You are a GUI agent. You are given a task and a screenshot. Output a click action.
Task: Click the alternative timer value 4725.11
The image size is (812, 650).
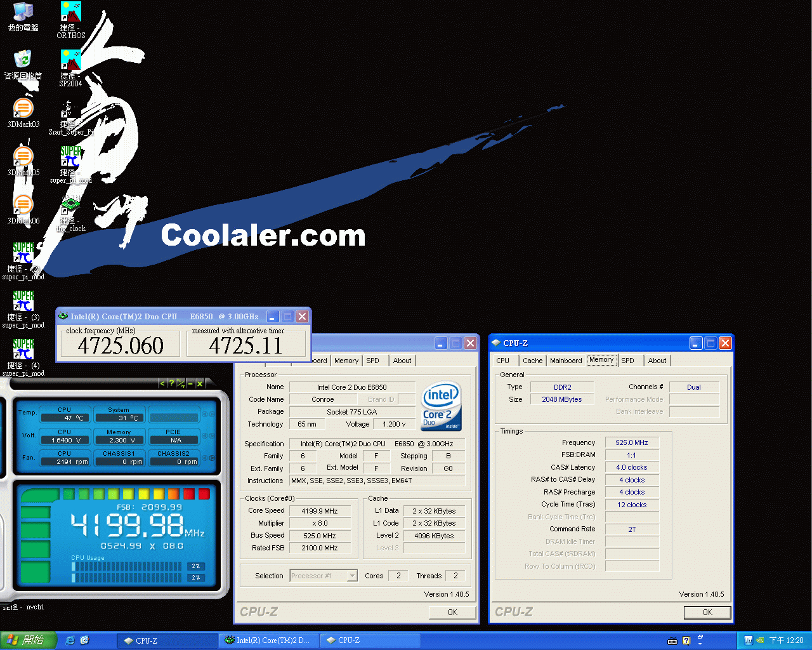[246, 346]
